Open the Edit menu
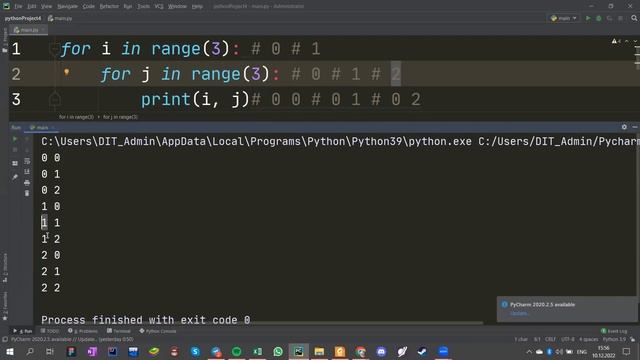 (x=32, y=6)
